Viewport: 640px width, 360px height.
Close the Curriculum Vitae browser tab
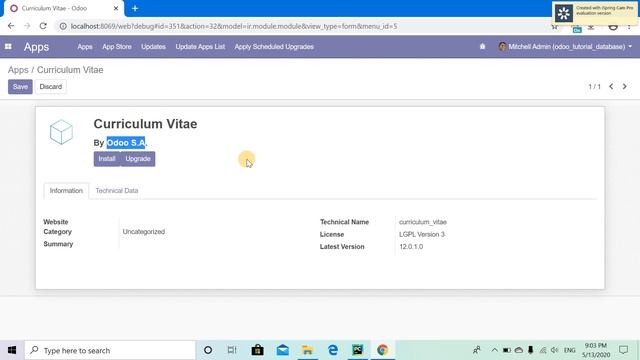pyautogui.click(x=116, y=8)
